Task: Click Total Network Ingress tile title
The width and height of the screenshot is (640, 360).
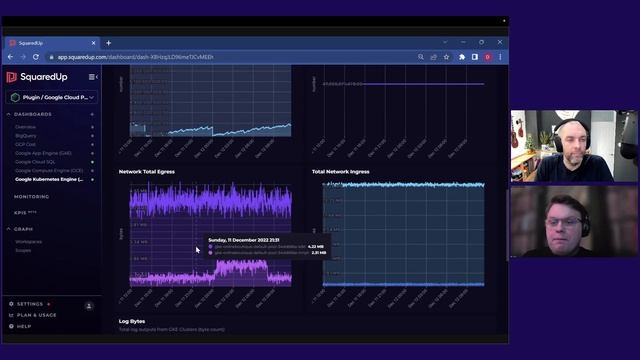Action: click(x=340, y=172)
